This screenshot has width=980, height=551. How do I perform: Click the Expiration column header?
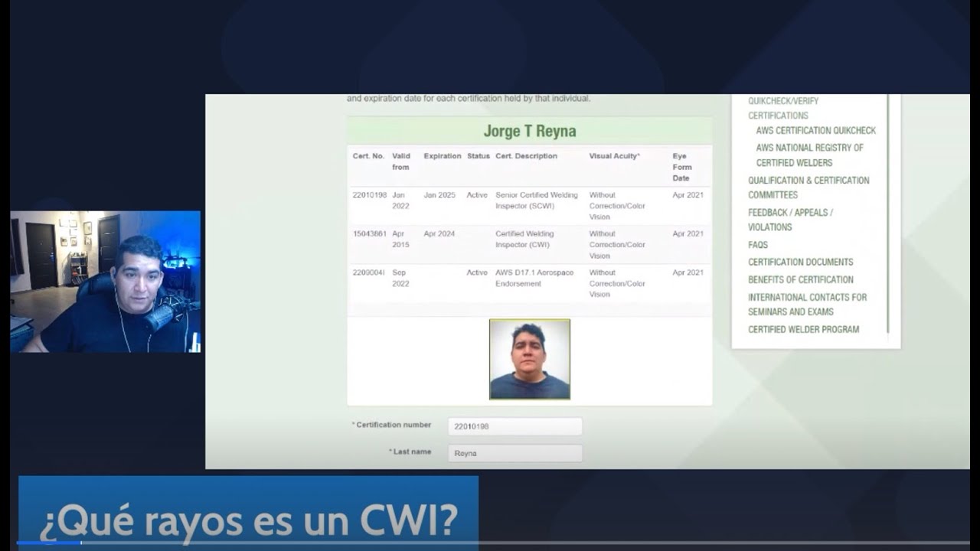click(x=443, y=156)
